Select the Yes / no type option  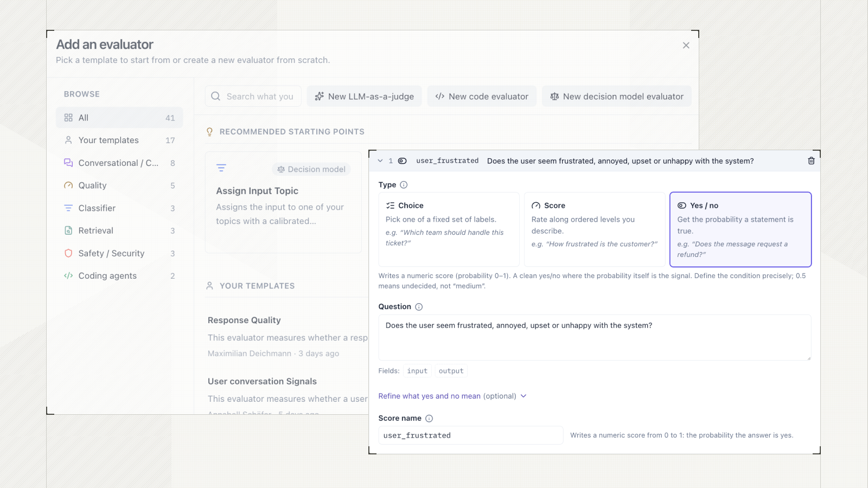[741, 229]
